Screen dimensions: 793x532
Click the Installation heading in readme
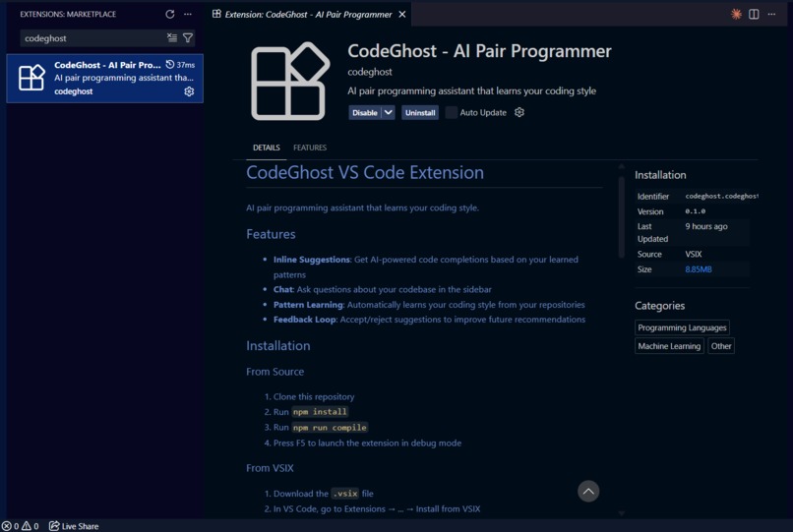[x=278, y=346]
